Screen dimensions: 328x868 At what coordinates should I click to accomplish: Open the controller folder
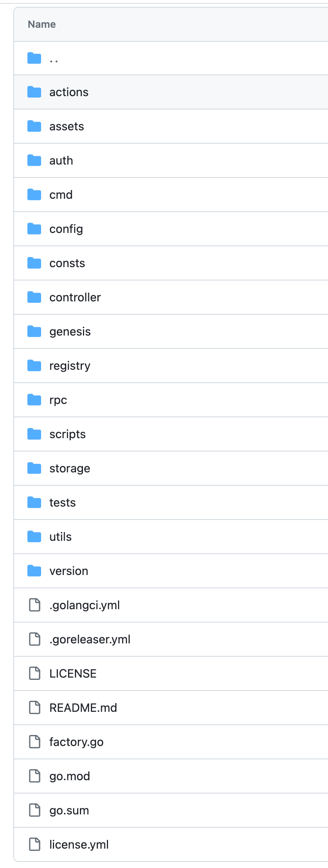[75, 297]
